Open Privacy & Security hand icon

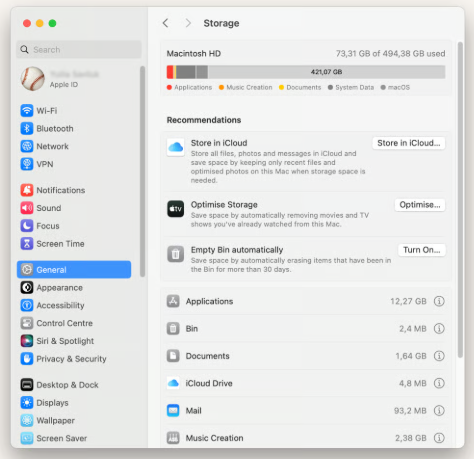[27, 359]
